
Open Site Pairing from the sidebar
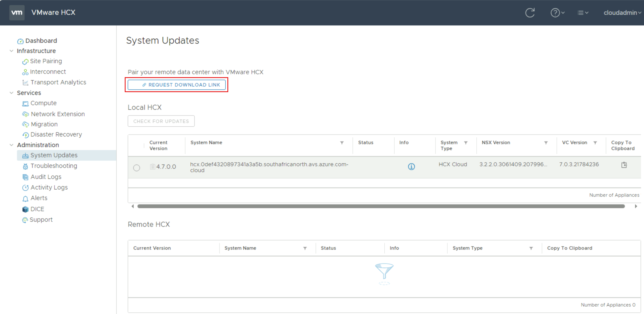pos(46,61)
